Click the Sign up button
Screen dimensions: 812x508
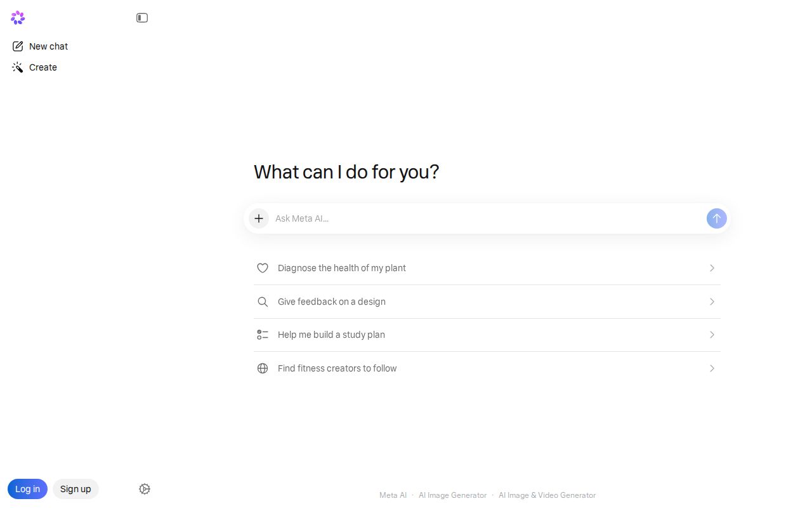coord(75,489)
